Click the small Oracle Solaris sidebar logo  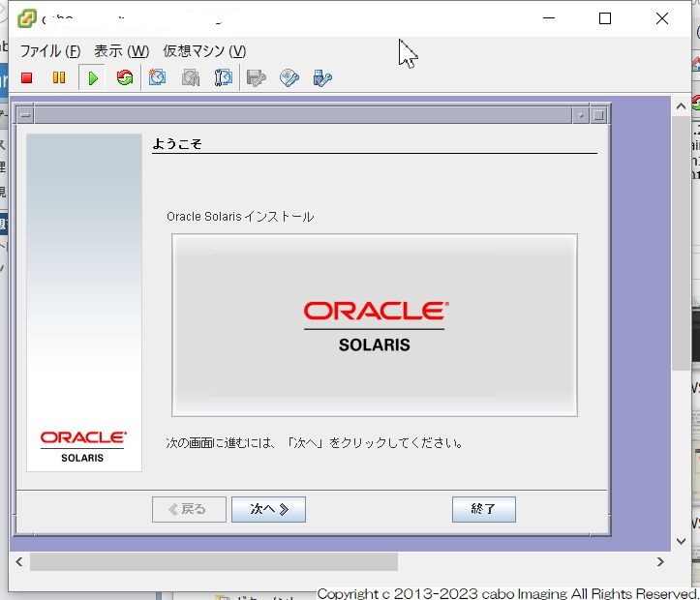[x=83, y=446]
